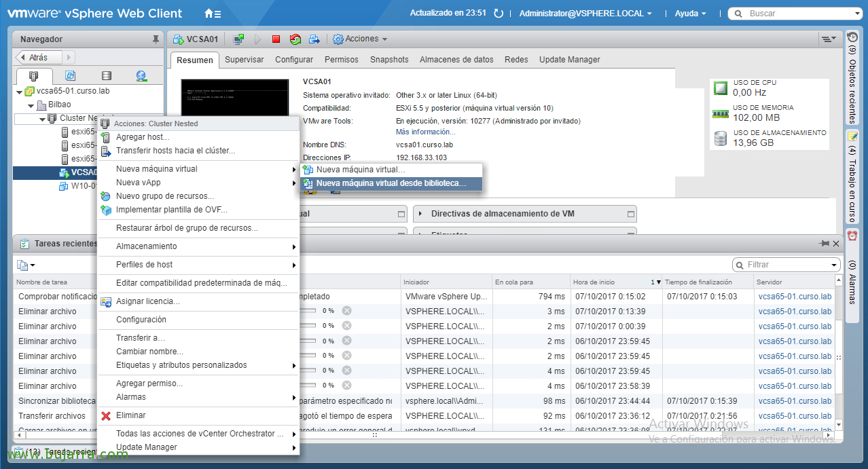Open the Acciones dropdown menu
This screenshot has height=469, width=868.
359,39
